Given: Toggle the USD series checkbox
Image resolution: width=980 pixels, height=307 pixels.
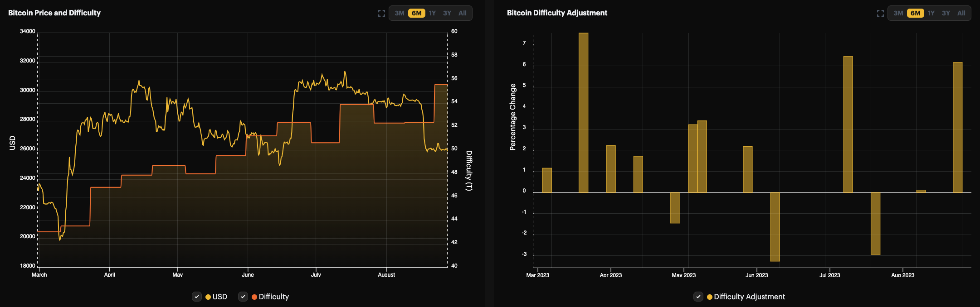Looking at the screenshot, I should click(x=197, y=297).
